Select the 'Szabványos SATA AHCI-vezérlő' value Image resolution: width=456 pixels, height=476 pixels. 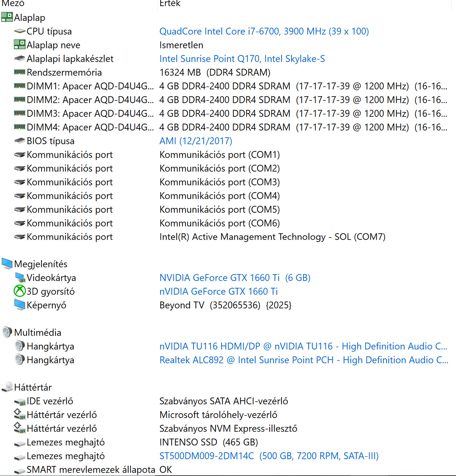(x=224, y=401)
